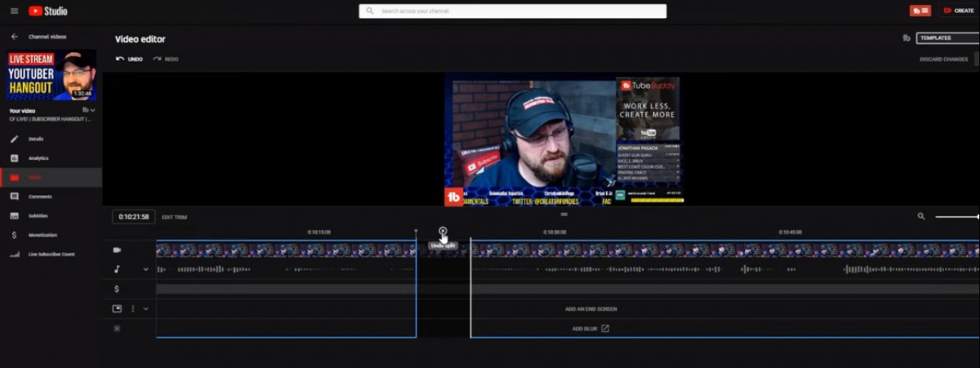Click the ad breaks dollar track icon
This screenshot has width=980, height=368.
coord(117,289)
